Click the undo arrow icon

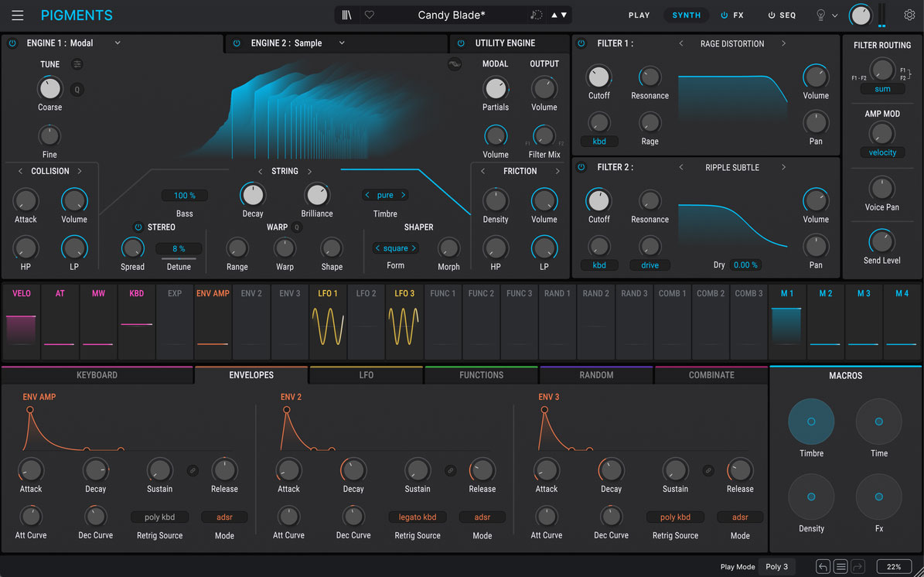[823, 567]
